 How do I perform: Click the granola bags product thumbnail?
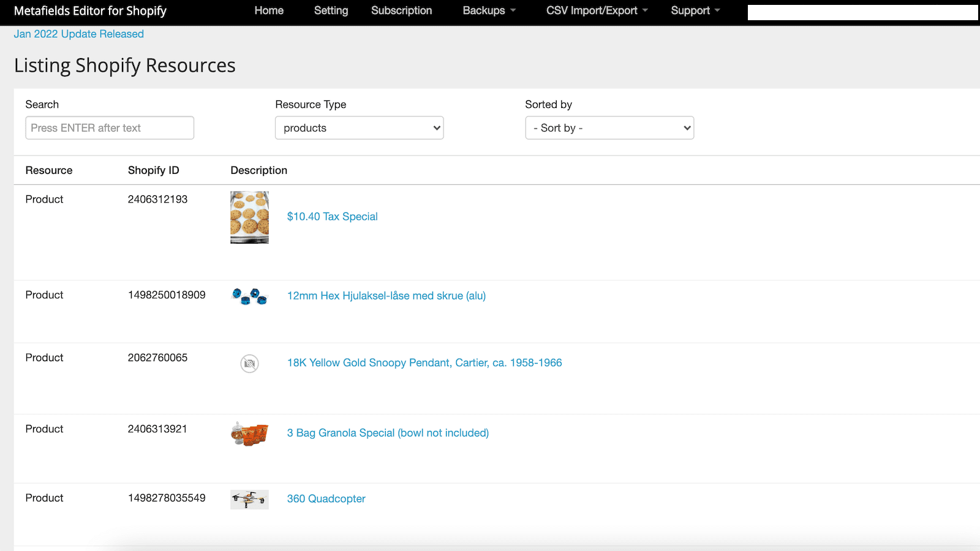coord(249,434)
